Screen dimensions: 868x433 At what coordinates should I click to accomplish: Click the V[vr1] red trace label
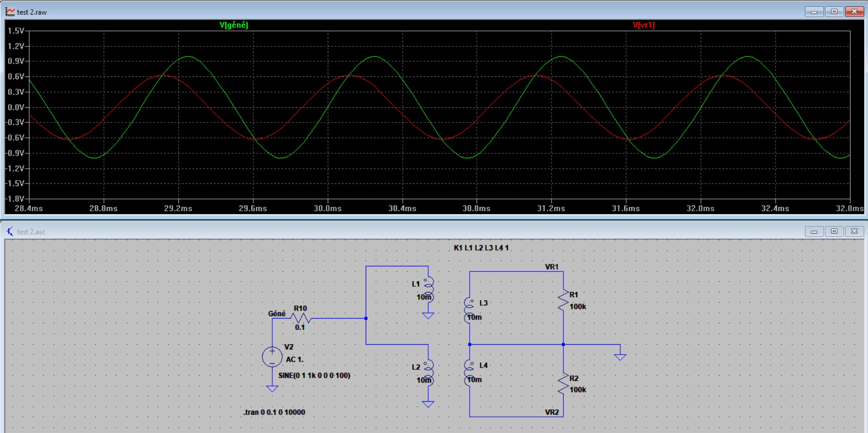tap(643, 25)
